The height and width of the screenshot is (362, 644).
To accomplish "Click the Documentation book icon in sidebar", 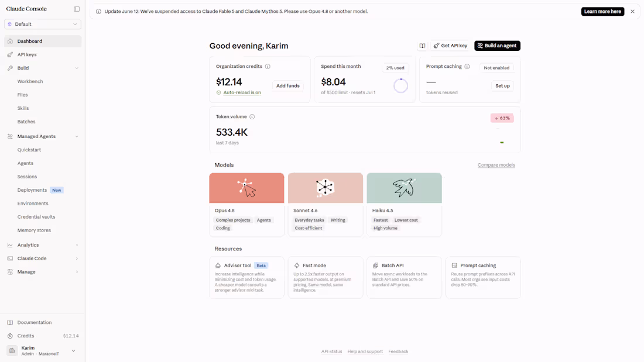I will click(x=11, y=323).
